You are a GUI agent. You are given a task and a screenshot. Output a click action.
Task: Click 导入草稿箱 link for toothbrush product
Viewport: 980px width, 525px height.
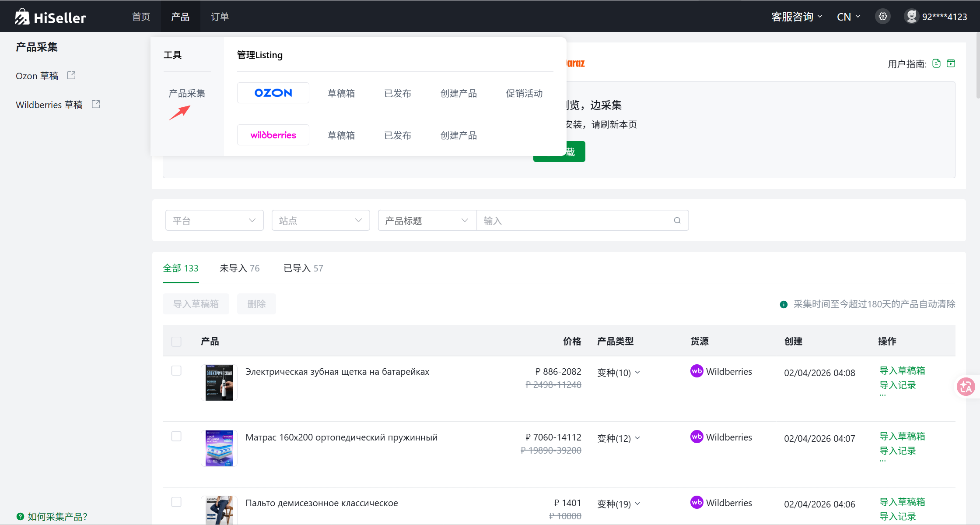(902, 370)
